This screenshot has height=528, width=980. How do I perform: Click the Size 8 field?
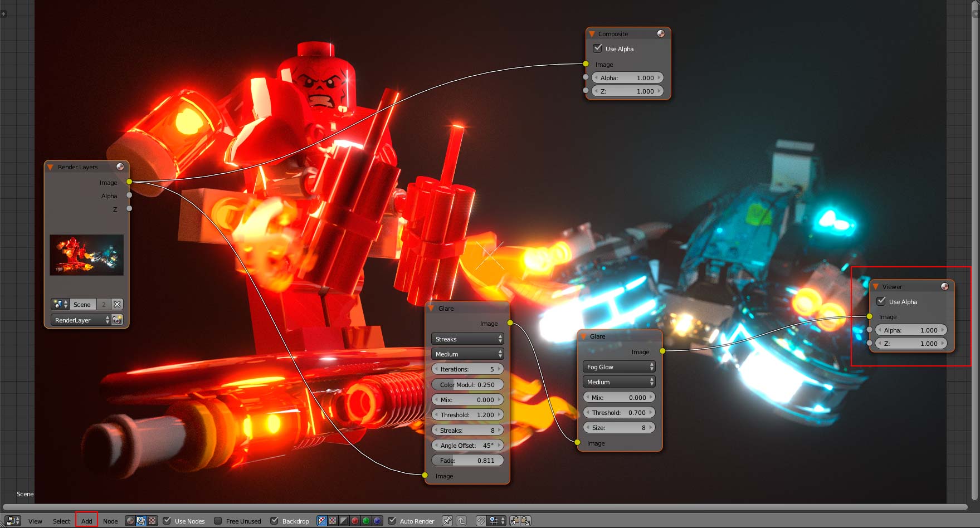click(x=619, y=427)
